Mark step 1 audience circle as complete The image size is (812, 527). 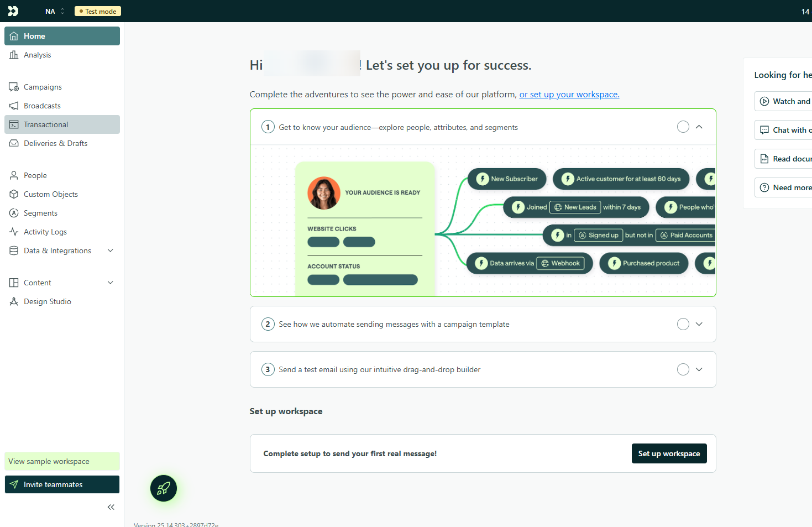pyautogui.click(x=683, y=127)
